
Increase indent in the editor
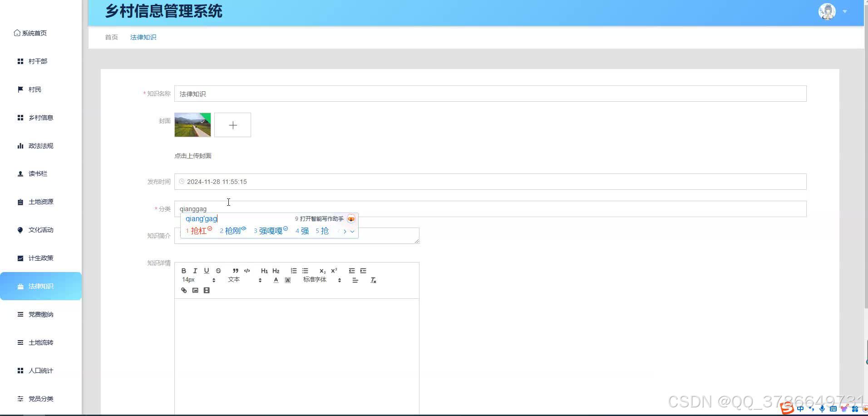pos(363,271)
